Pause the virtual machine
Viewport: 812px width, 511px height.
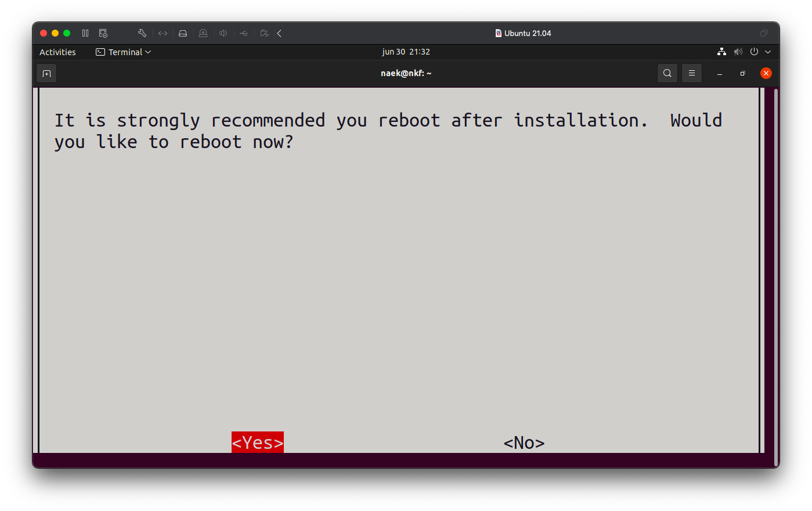(x=85, y=33)
